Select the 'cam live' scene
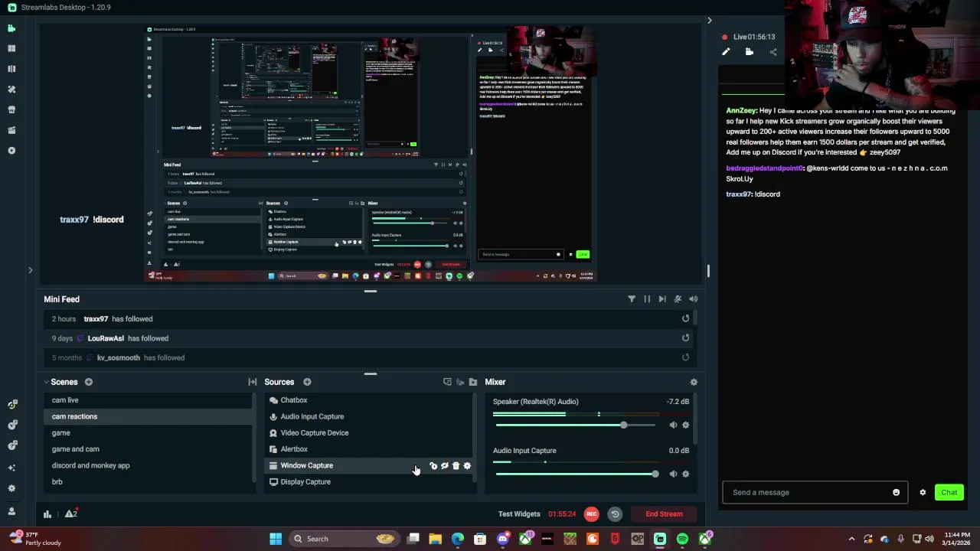Screen dimensions: 980x551 coord(149,400)
